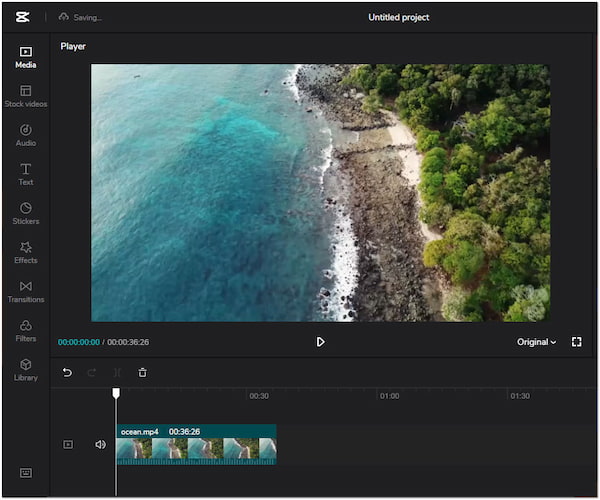Click the CapCut logo icon

tap(23, 17)
